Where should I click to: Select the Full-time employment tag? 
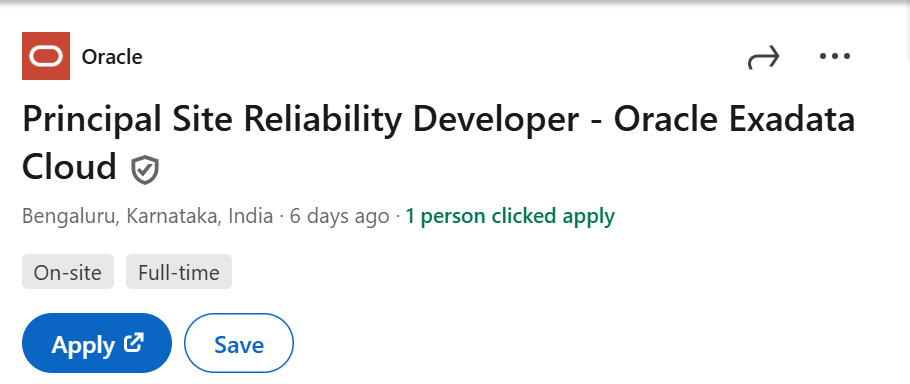click(179, 271)
